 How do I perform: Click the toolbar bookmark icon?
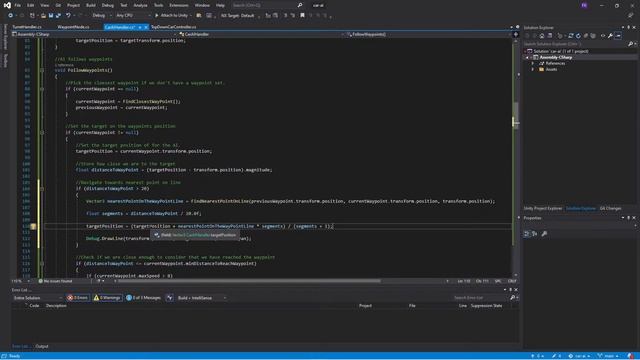(x=302, y=16)
